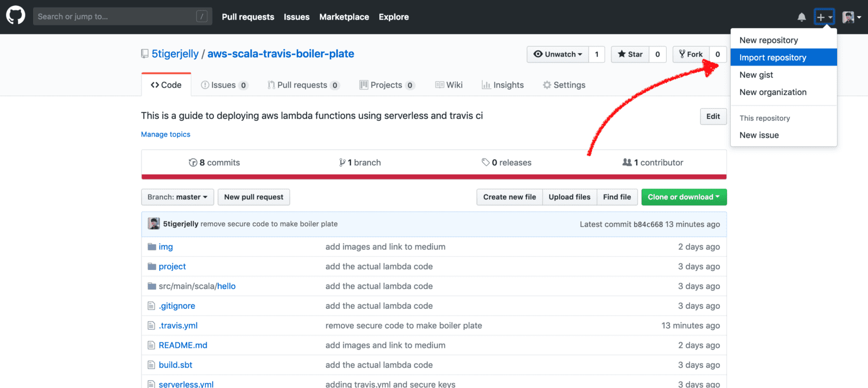View the 8 commits history
This screenshot has width=868, height=388.
214,163
